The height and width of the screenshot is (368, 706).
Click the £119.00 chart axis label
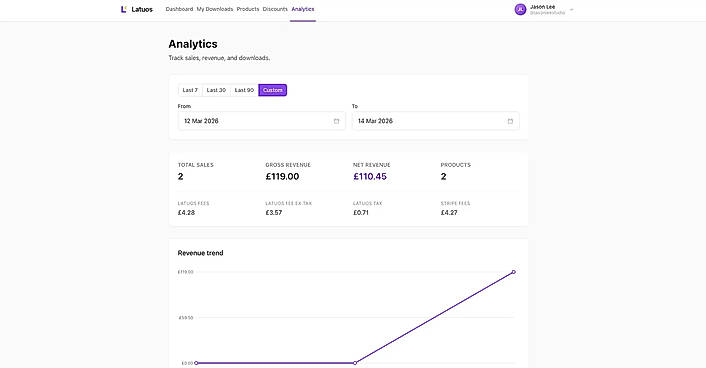point(185,272)
